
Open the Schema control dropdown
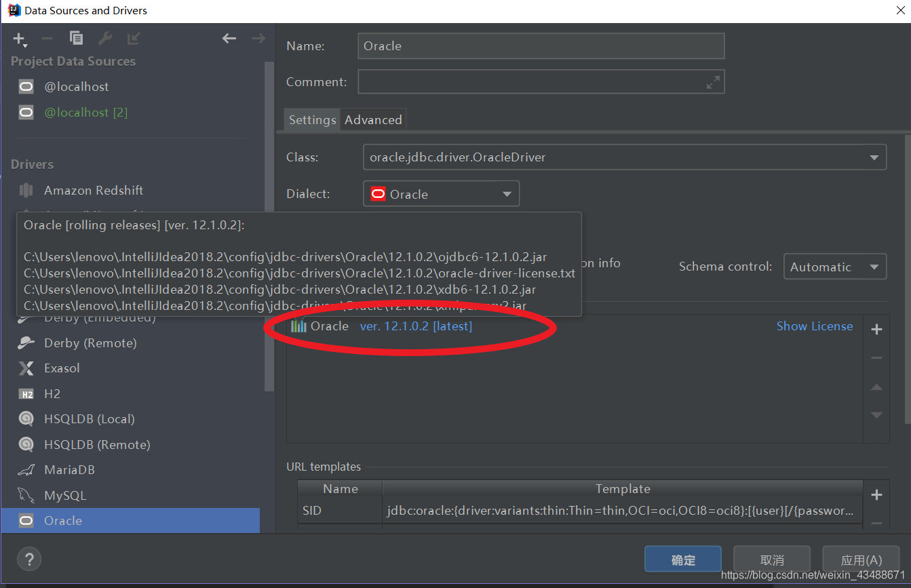click(x=835, y=267)
